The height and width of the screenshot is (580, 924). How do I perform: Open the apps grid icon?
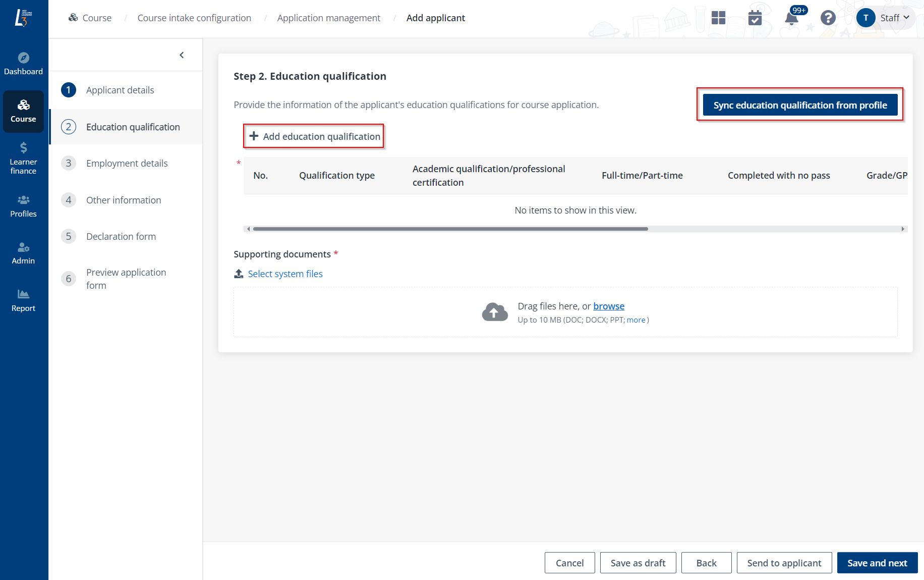(x=718, y=18)
